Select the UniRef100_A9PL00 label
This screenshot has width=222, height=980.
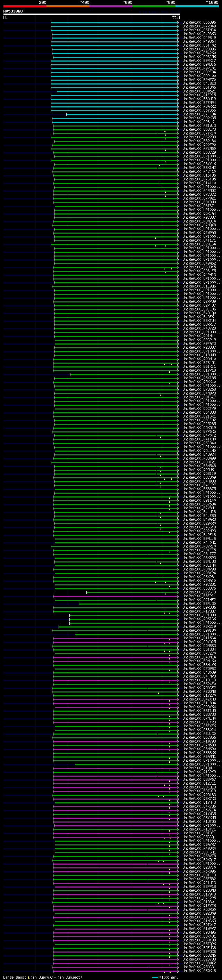[199, 76]
